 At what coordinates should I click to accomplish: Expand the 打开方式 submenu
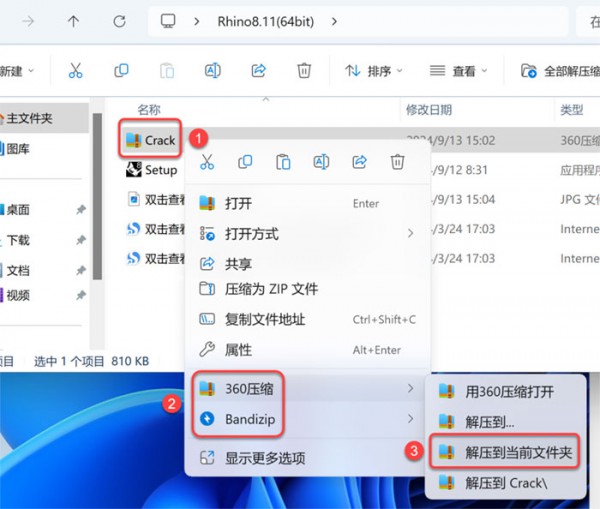(x=411, y=233)
